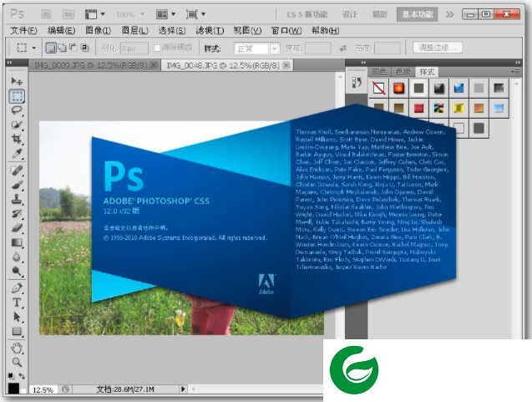Select the Eraser tool
The image size is (532, 402).
[17, 228]
